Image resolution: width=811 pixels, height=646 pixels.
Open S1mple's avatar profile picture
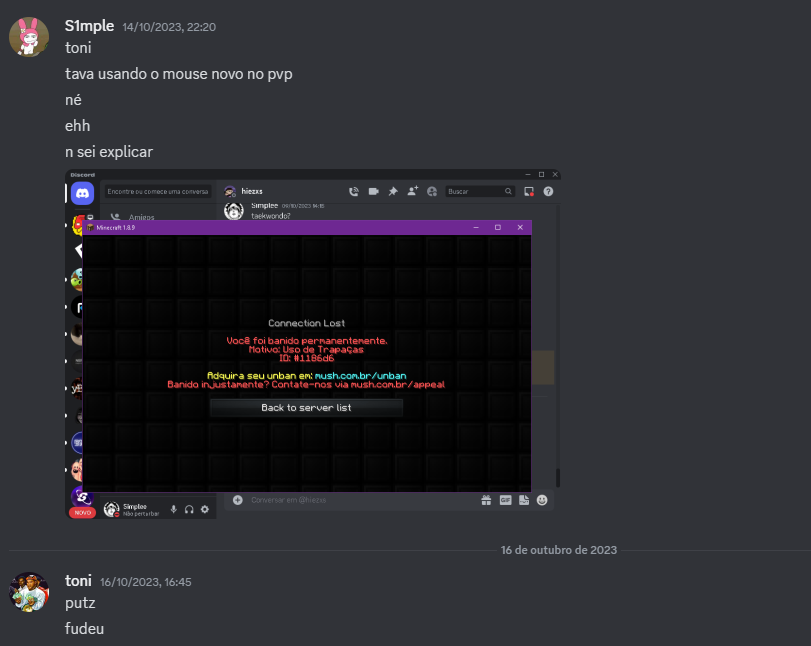click(x=29, y=37)
